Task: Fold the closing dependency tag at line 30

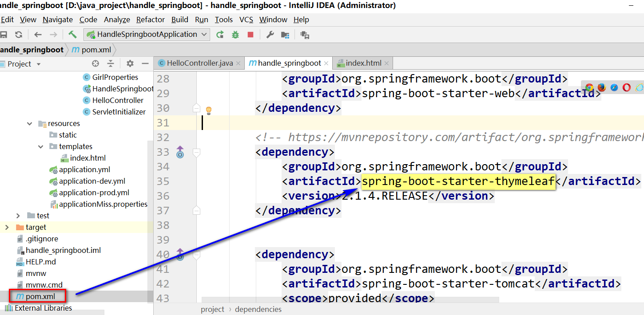Action: (196, 108)
